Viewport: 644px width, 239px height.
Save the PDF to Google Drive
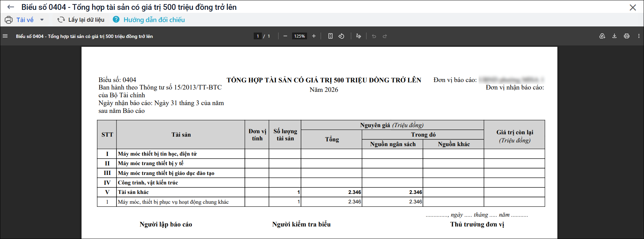tap(602, 36)
